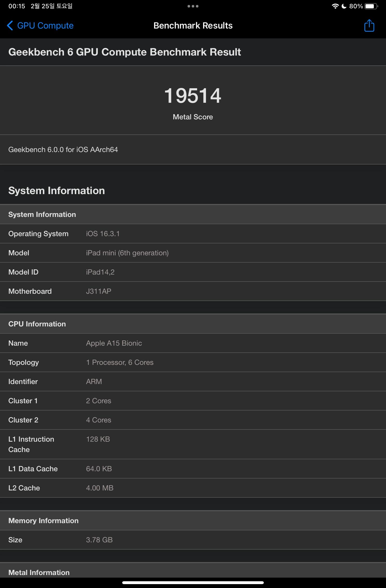The width and height of the screenshot is (386, 588).
Task: Tap the Benchmark Results navigation title
Action: pyautogui.click(x=193, y=25)
